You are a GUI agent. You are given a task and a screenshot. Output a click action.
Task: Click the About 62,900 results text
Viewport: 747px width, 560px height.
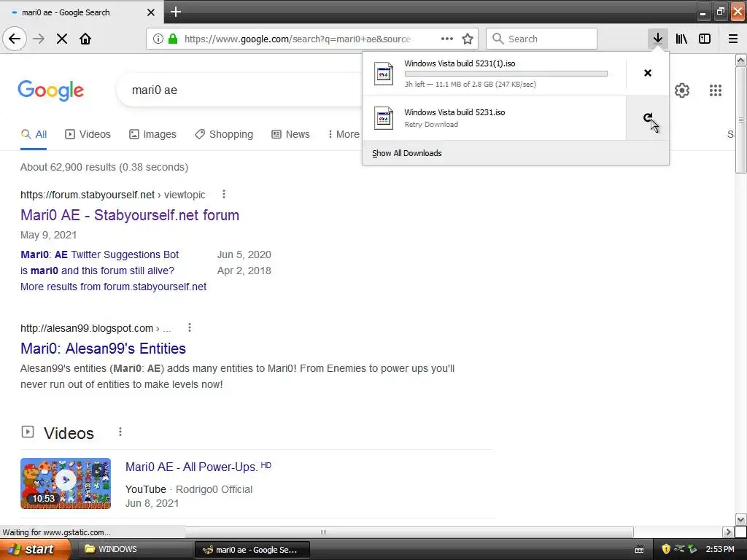pos(104,167)
